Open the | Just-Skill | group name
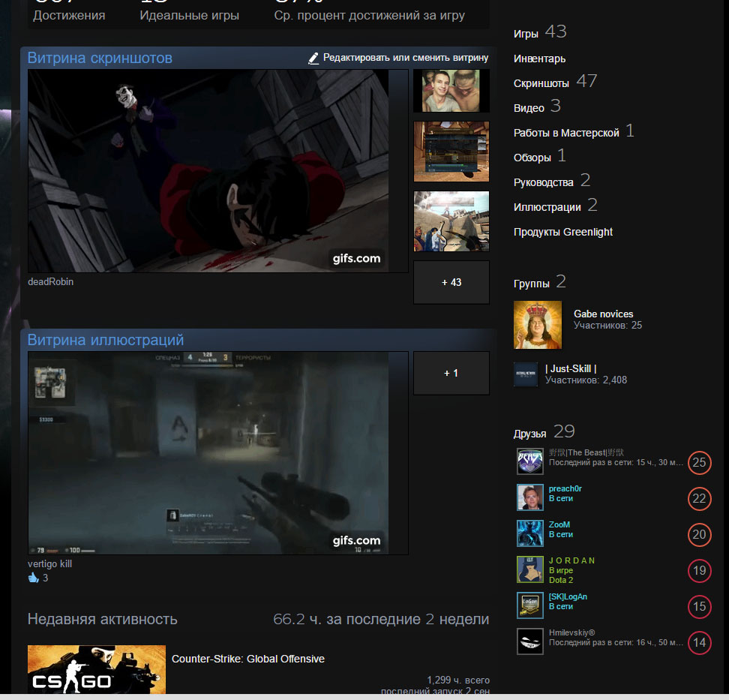Image resolution: width=729 pixels, height=700 pixels. pos(571,369)
